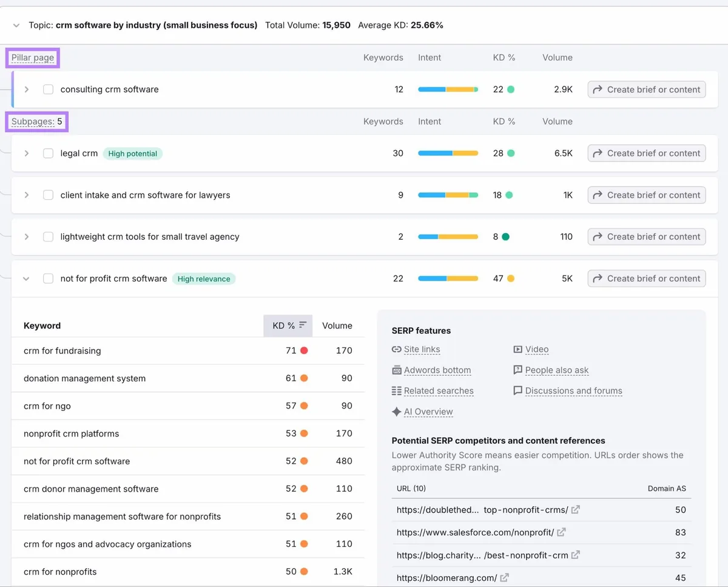Check the consulting crm software checkbox

point(48,89)
